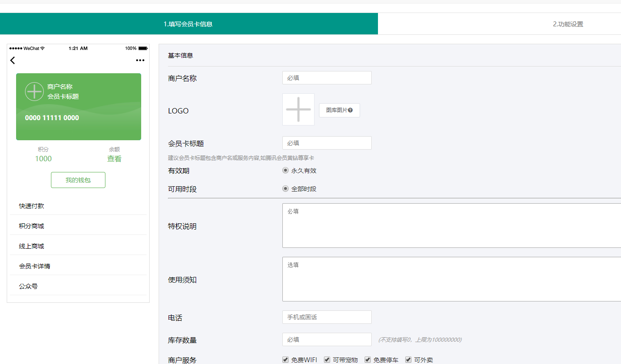Screen dimensions: 621x364
Task: Click the help question mark on 图库图片
Action: click(350, 110)
